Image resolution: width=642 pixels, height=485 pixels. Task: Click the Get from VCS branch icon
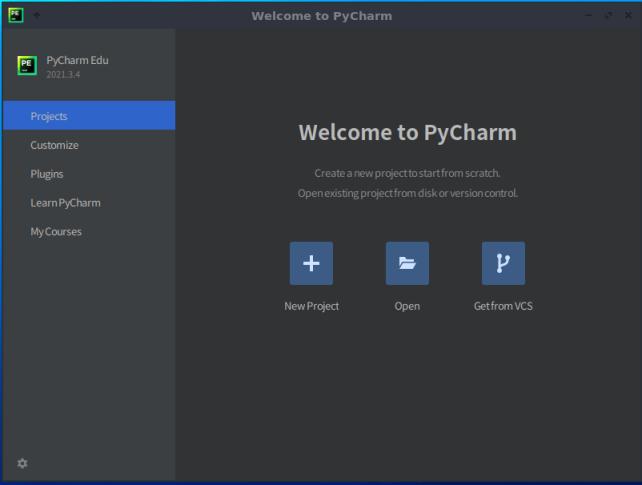503,263
